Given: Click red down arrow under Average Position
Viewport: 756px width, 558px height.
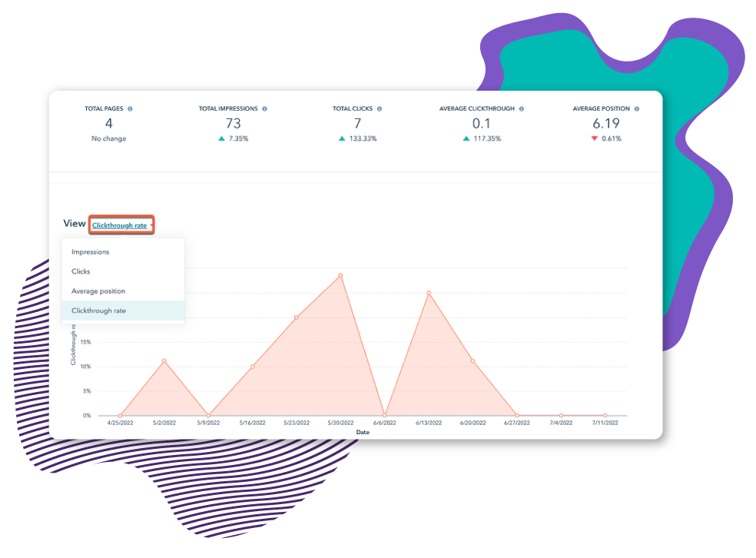Looking at the screenshot, I should [x=594, y=139].
